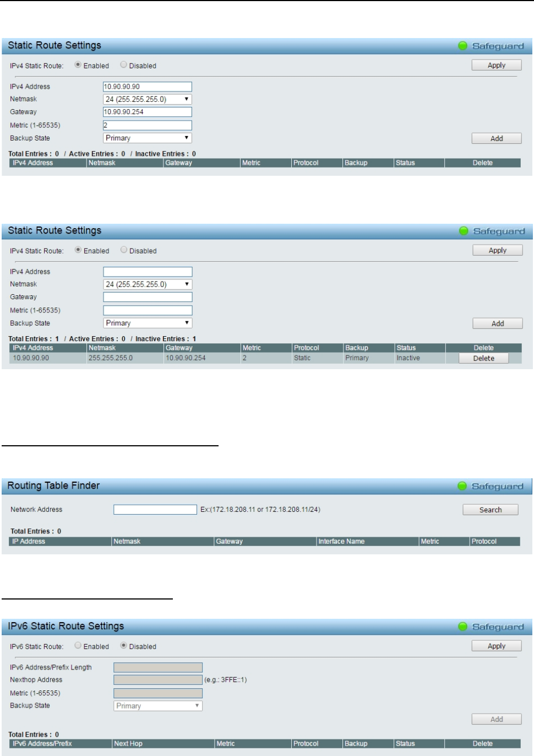Click the Network Address input field

tap(155, 510)
